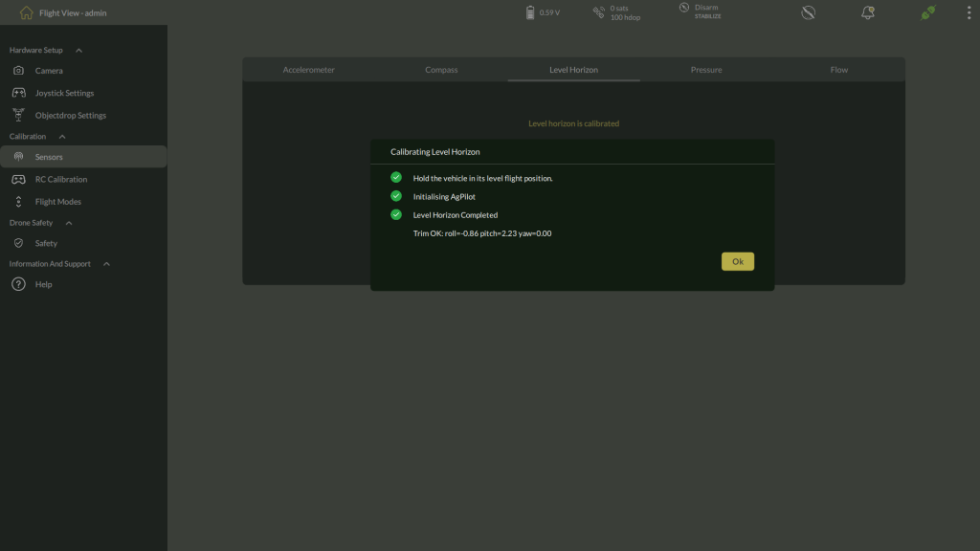Select the Level Horizon tab
The width and height of the screenshot is (980, 551).
[x=574, y=69]
